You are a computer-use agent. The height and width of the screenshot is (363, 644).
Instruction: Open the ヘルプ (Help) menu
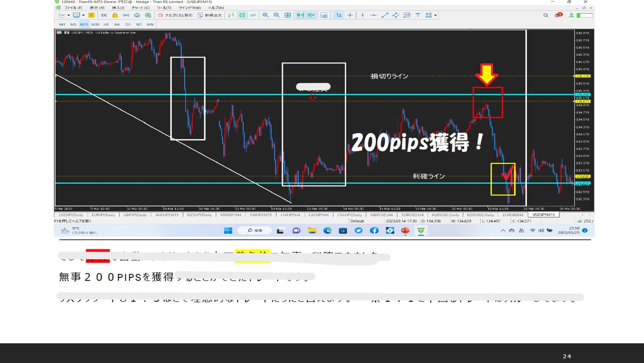215,8
